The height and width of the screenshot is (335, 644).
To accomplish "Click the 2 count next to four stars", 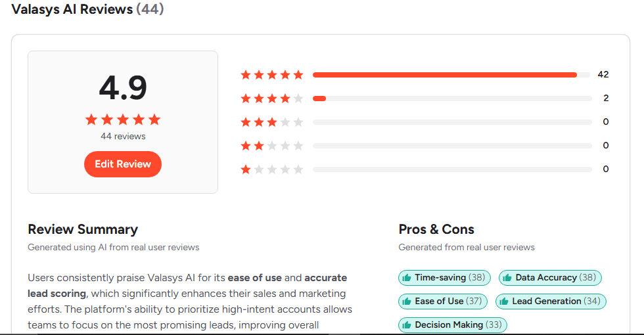I will pyautogui.click(x=606, y=99).
